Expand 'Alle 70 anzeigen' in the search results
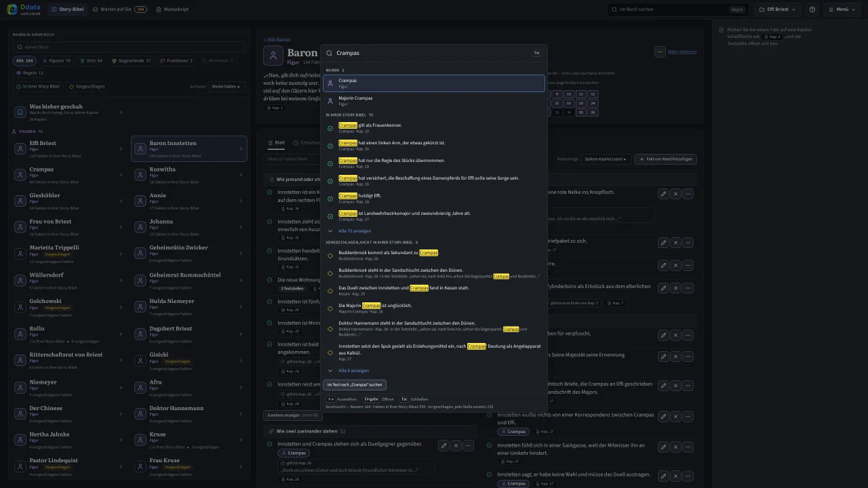This screenshot has width=868, height=488. point(355,231)
